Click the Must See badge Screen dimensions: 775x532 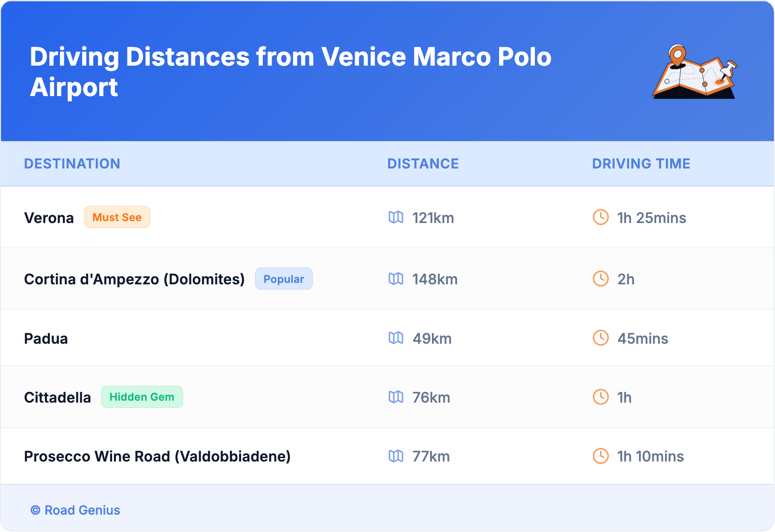[x=117, y=217]
